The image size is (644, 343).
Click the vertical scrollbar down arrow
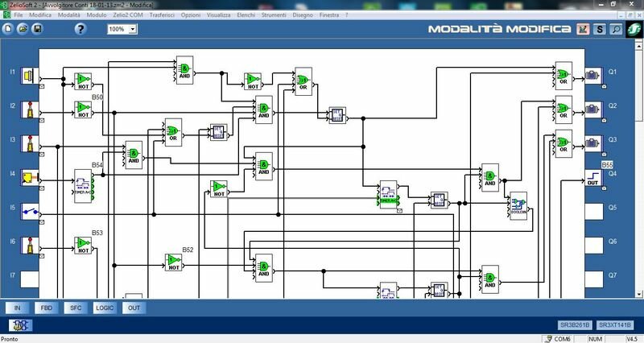point(639,294)
